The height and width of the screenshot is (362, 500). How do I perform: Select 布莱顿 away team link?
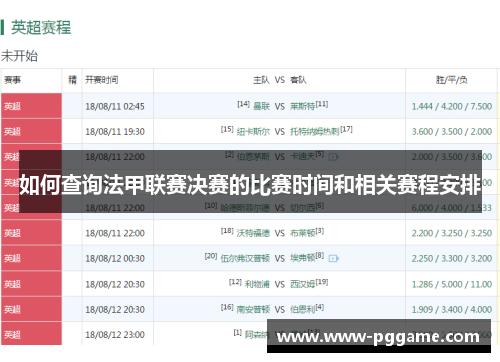tap(302, 233)
